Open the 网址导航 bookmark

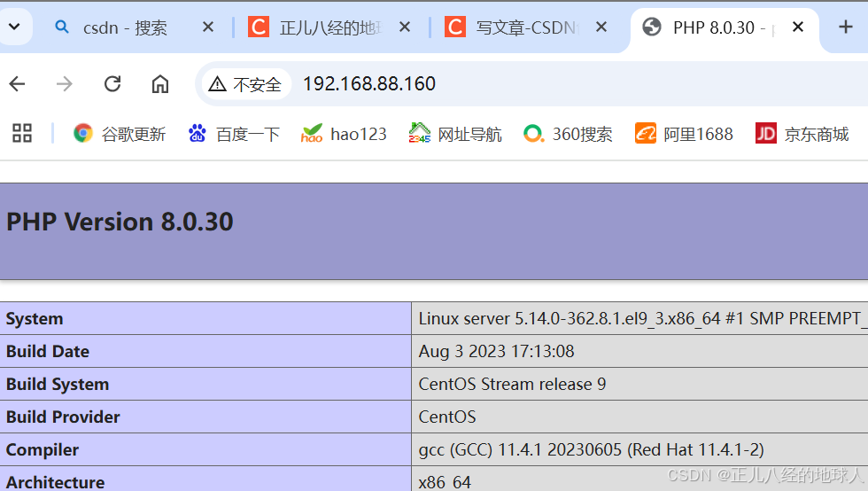(x=455, y=134)
